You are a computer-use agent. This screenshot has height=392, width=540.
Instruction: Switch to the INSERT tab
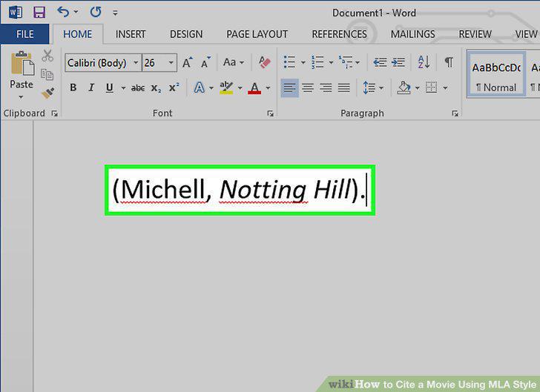tap(131, 34)
